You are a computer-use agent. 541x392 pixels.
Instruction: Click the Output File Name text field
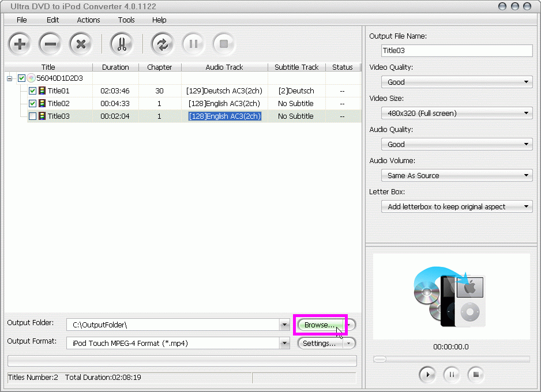pyautogui.click(x=457, y=51)
